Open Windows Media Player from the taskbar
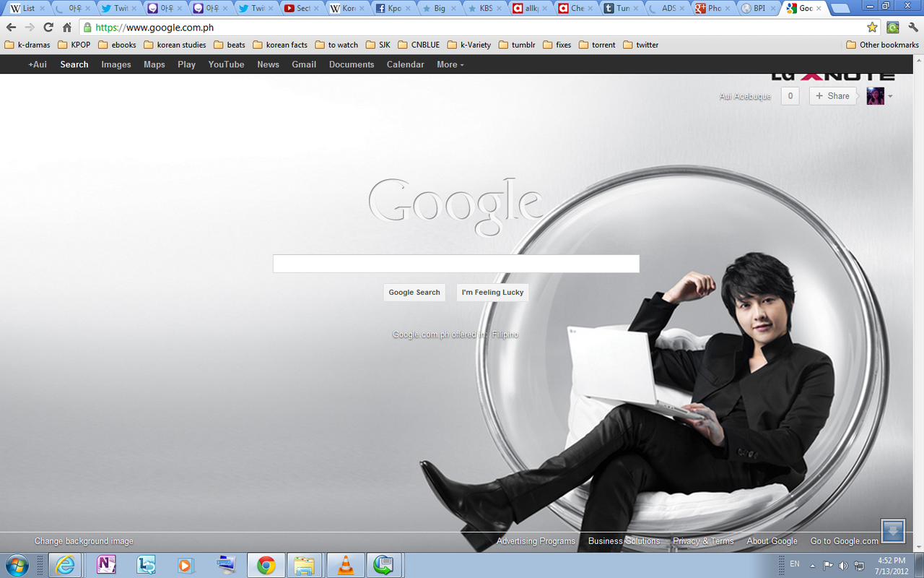 coord(186,565)
